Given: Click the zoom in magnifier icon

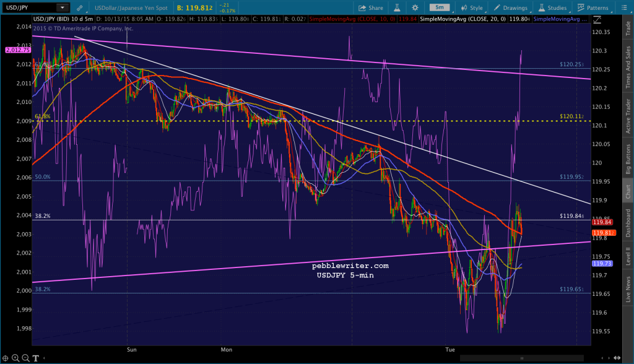Looking at the screenshot, I should point(15,358).
